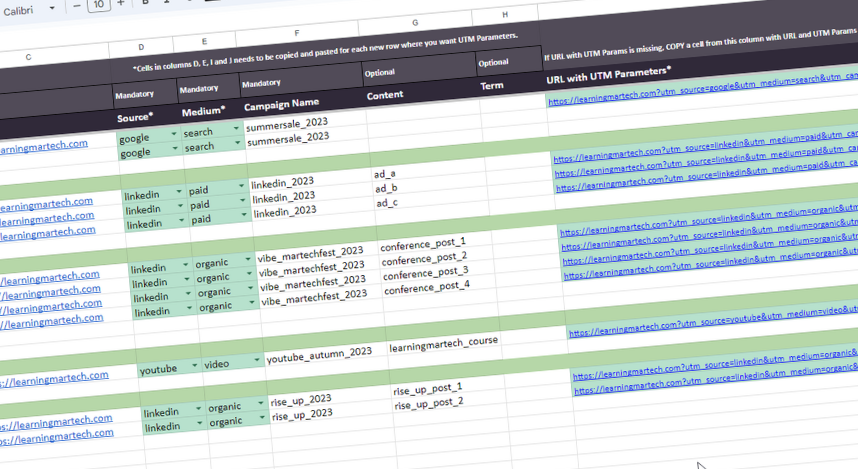Open the youtube Source dropdown arrow

pos(194,365)
